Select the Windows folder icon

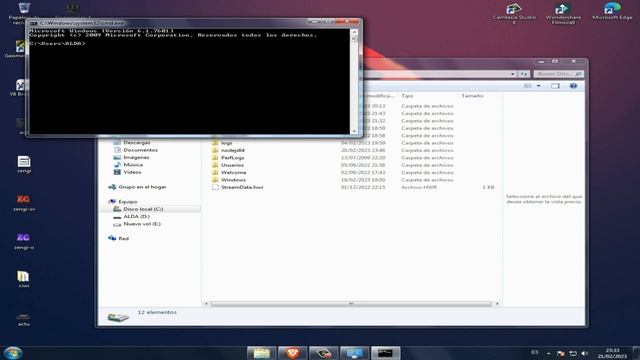coord(215,180)
